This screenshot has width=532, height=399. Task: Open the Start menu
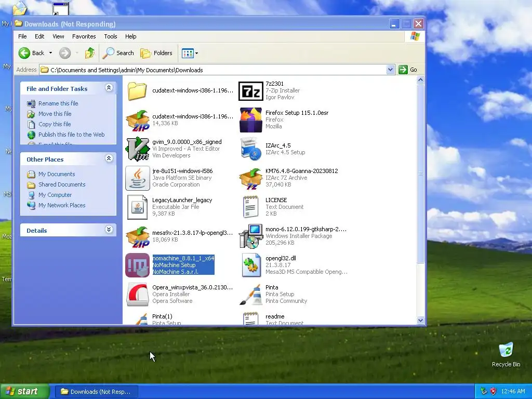point(24,392)
